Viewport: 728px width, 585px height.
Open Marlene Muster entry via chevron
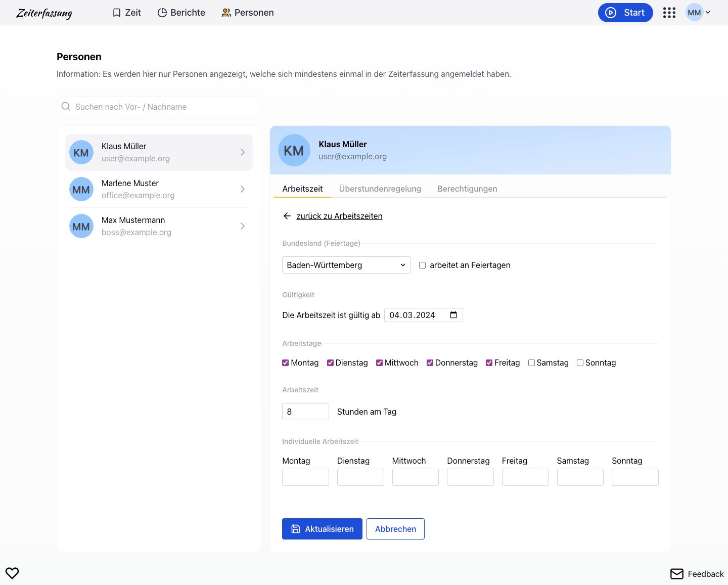tap(242, 189)
